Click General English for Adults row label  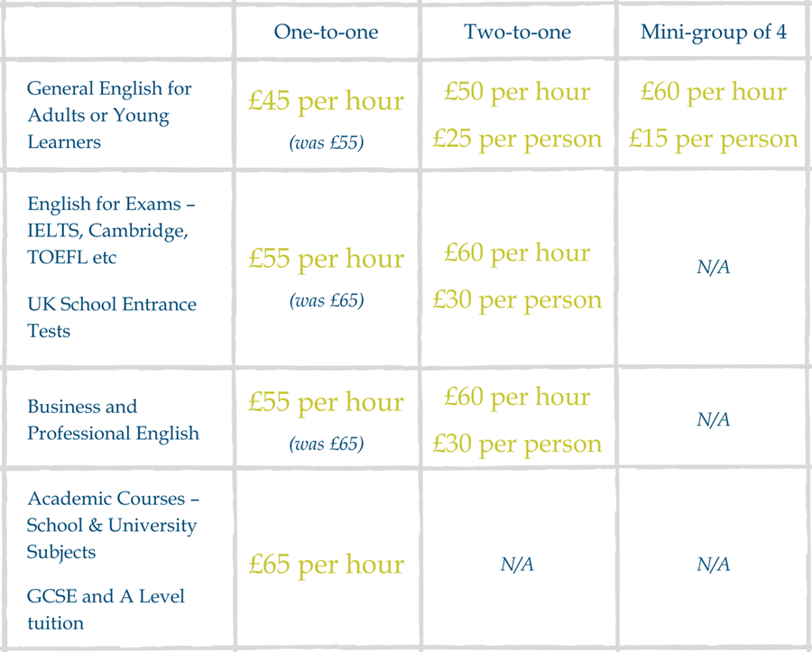click(x=109, y=115)
